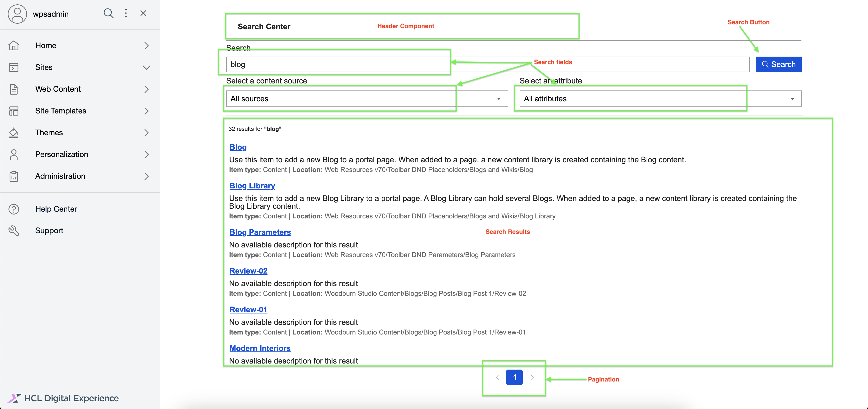Close the sidebar navigation panel
This screenshot has width=868, height=409.
143,14
